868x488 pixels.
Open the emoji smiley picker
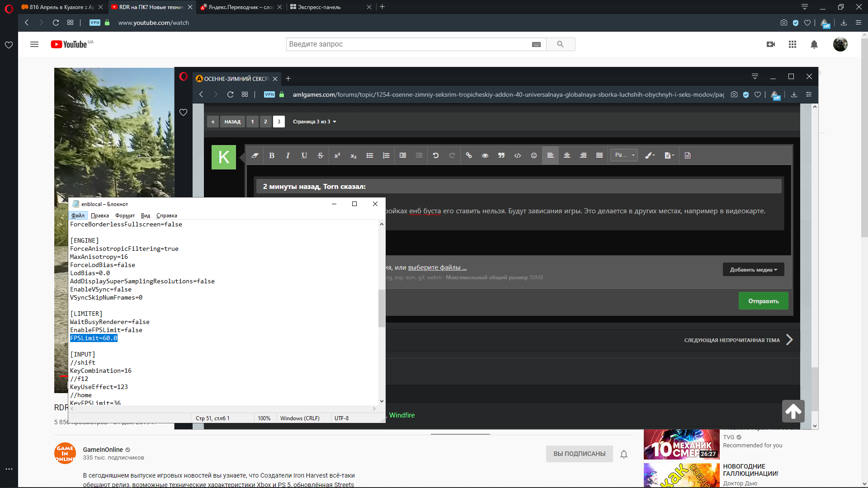click(534, 155)
